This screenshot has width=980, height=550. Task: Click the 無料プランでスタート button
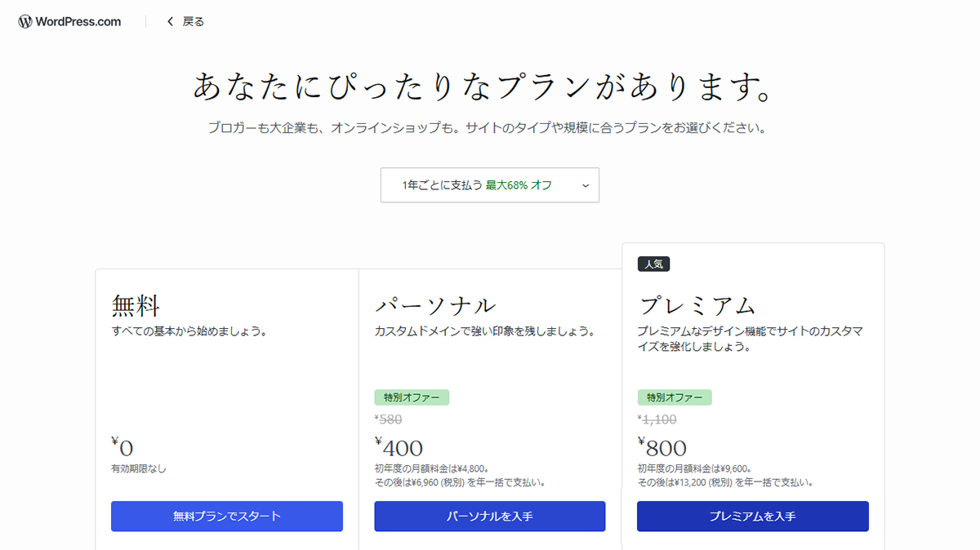click(227, 516)
